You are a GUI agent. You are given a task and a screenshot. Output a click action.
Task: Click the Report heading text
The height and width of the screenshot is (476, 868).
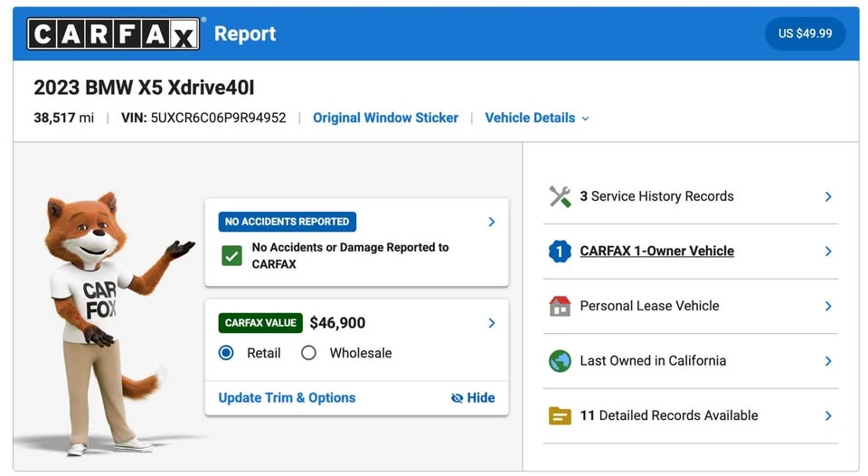click(x=245, y=33)
